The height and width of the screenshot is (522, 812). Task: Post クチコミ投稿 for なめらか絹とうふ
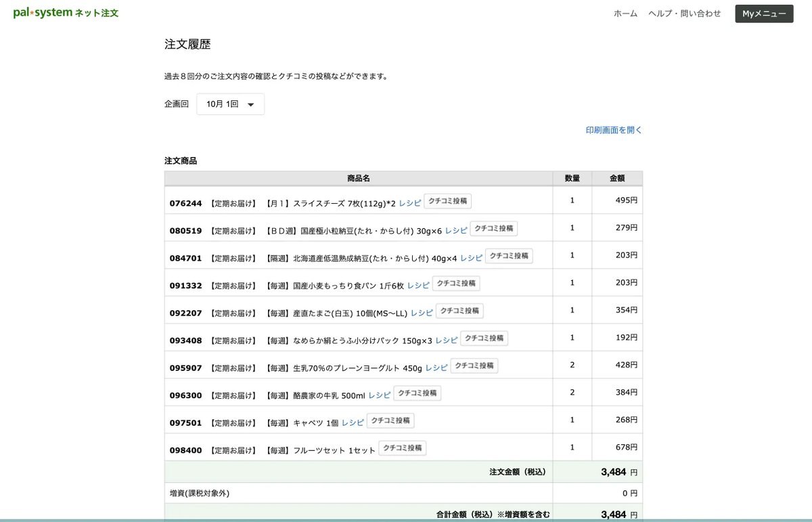pyautogui.click(x=484, y=339)
